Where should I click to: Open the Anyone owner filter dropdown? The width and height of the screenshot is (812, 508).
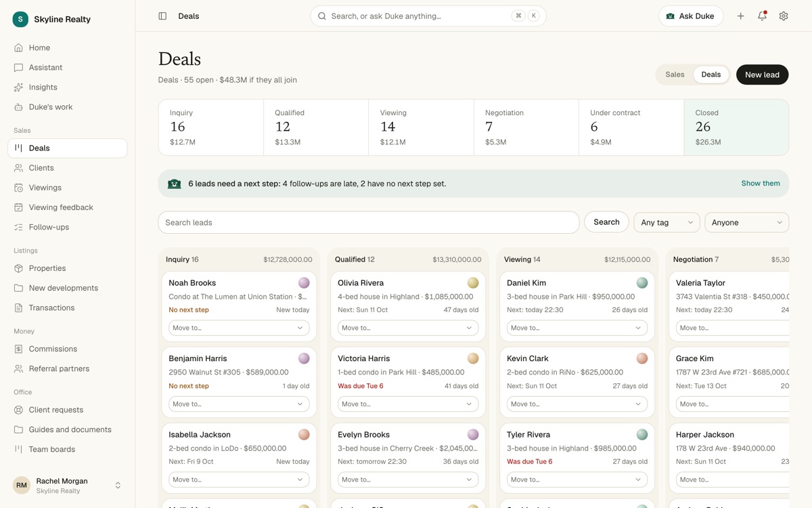tap(747, 222)
